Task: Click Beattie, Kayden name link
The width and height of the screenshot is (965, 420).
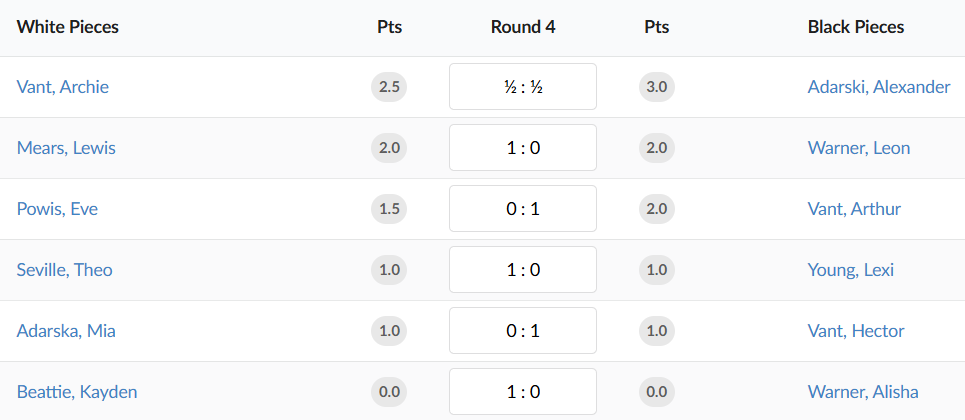Action: point(77,392)
